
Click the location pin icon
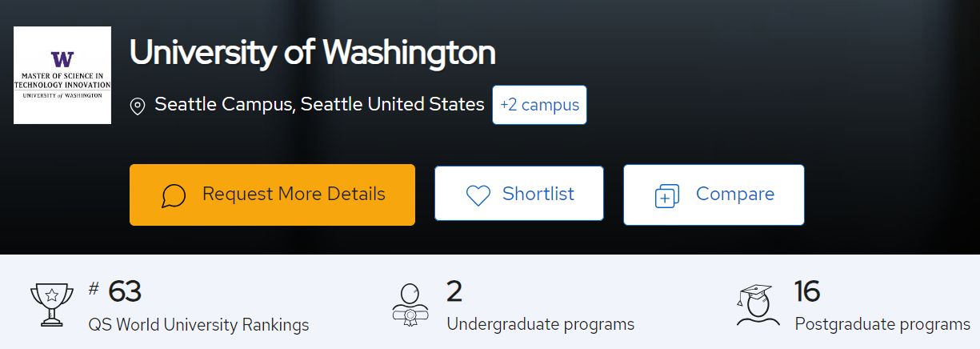138,106
